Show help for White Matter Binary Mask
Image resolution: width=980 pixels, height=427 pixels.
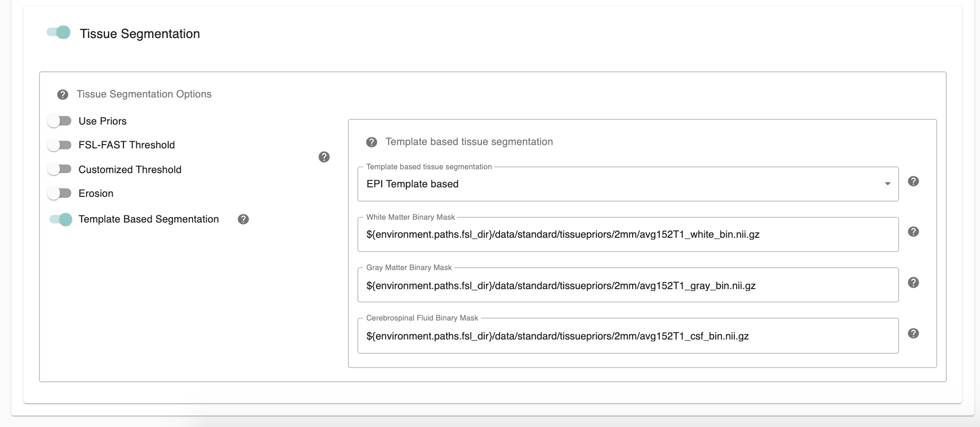913,232
